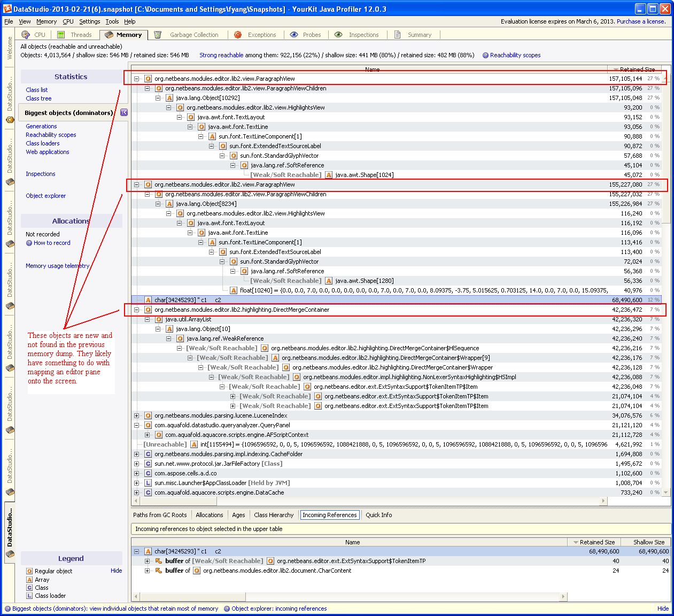Viewport: 674px width, 616px height.
Task: Collapse the java.util.ArrayList node
Action: click(x=147, y=319)
